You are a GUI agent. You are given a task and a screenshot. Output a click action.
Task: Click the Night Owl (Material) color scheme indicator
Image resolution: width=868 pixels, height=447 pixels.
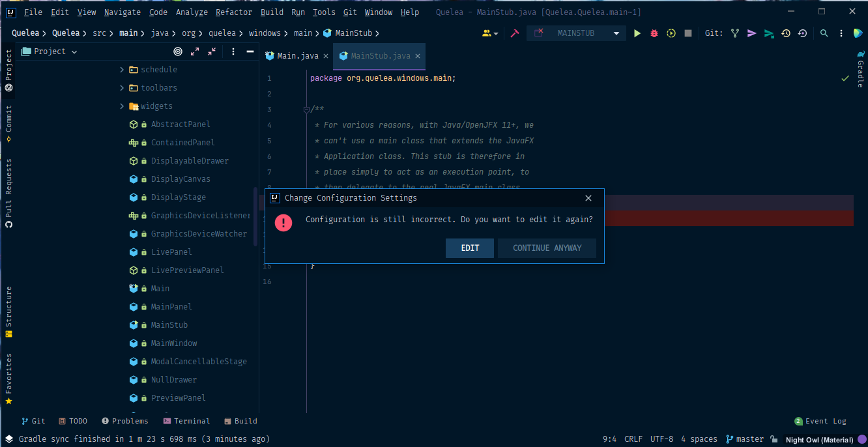pos(818,439)
